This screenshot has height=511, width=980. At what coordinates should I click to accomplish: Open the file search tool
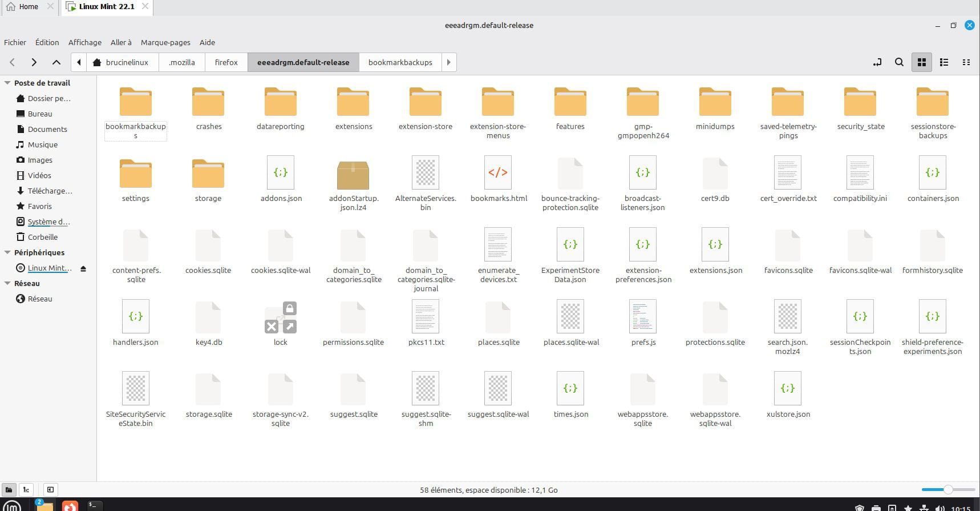pos(899,62)
